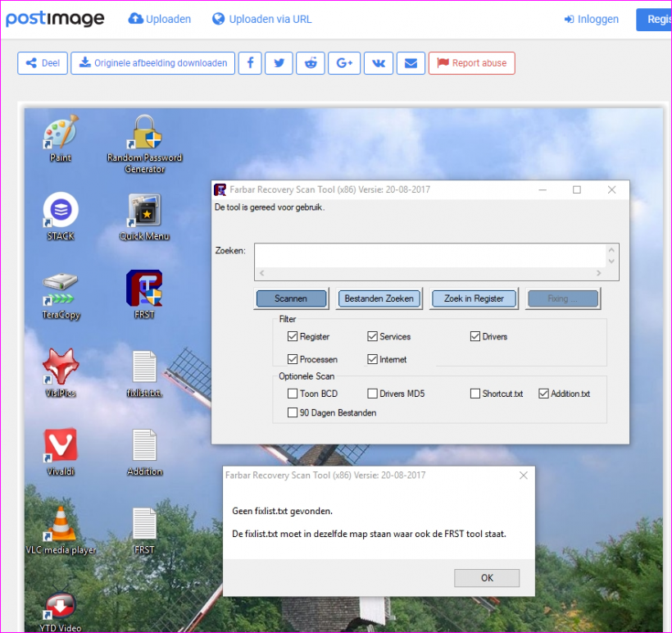Close the Geen fixlist.txt gevonden dialog

pos(524,476)
